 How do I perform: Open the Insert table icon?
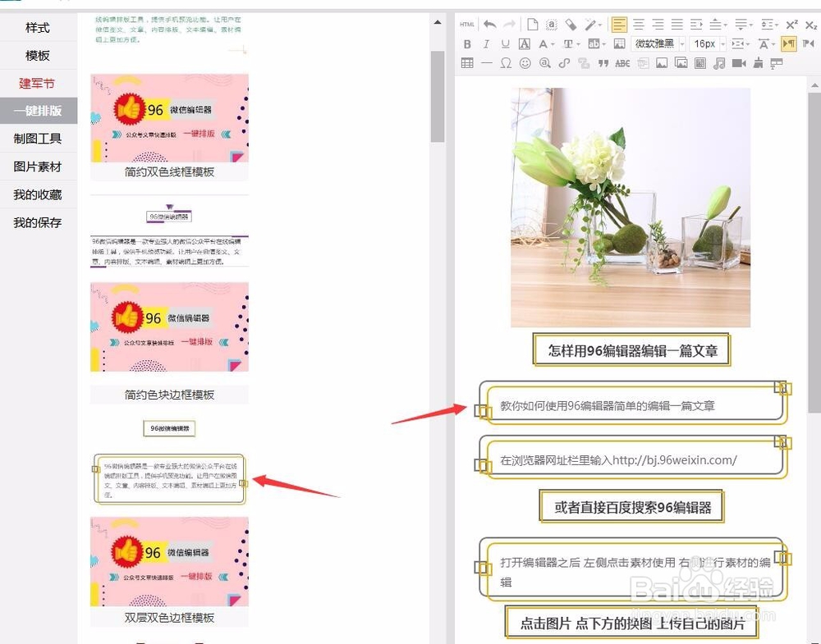[x=467, y=63]
